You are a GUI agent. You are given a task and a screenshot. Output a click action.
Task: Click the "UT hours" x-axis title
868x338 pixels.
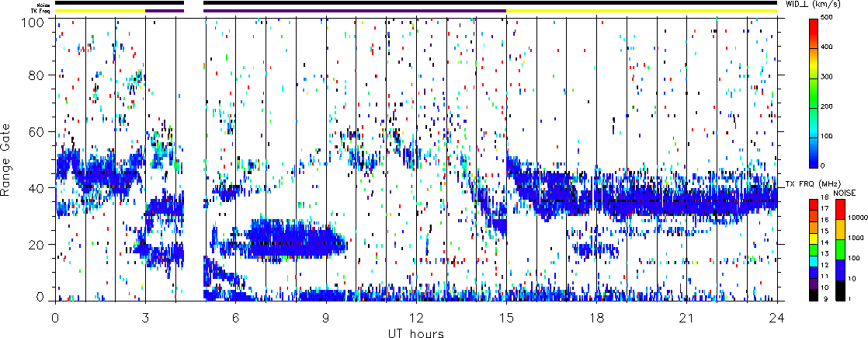pos(416,333)
